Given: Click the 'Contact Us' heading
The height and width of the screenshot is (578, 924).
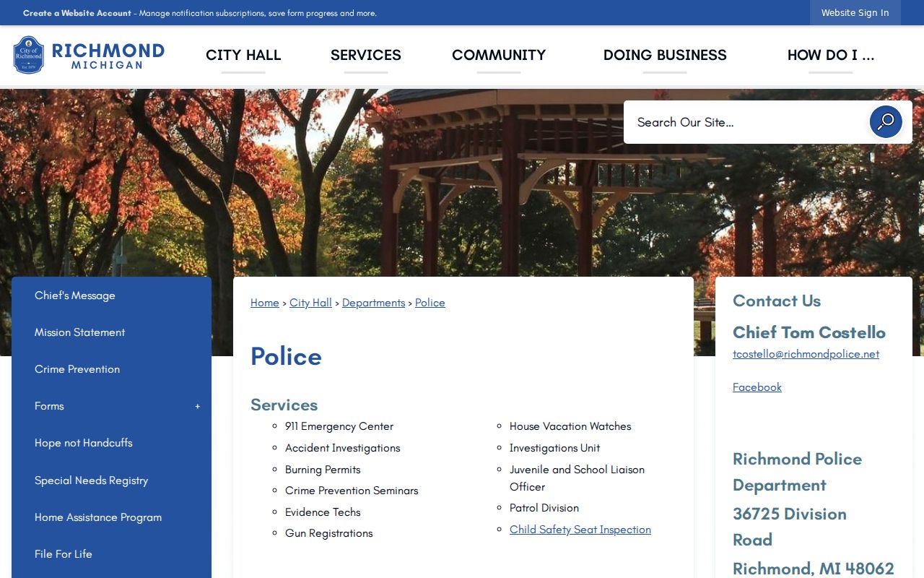Looking at the screenshot, I should point(777,301).
